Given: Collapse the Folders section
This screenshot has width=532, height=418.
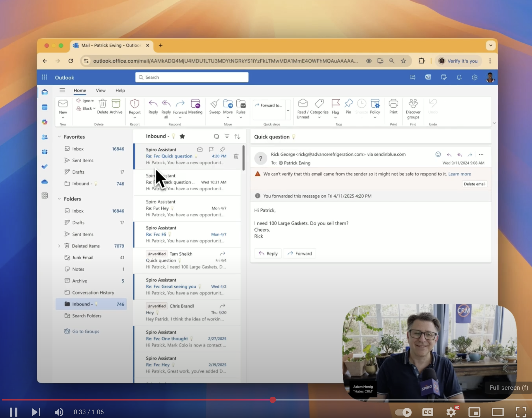Looking at the screenshot, I should pyautogui.click(x=59, y=199).
